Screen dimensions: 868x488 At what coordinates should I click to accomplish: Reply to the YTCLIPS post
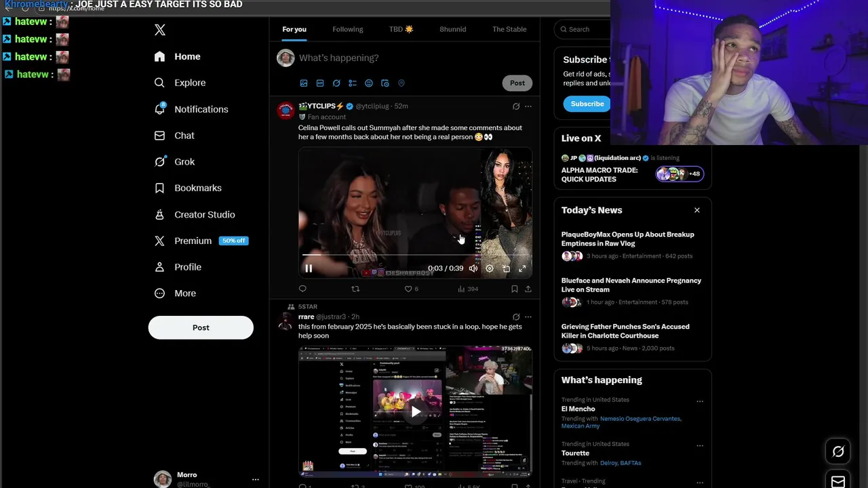tap(302, 289)
